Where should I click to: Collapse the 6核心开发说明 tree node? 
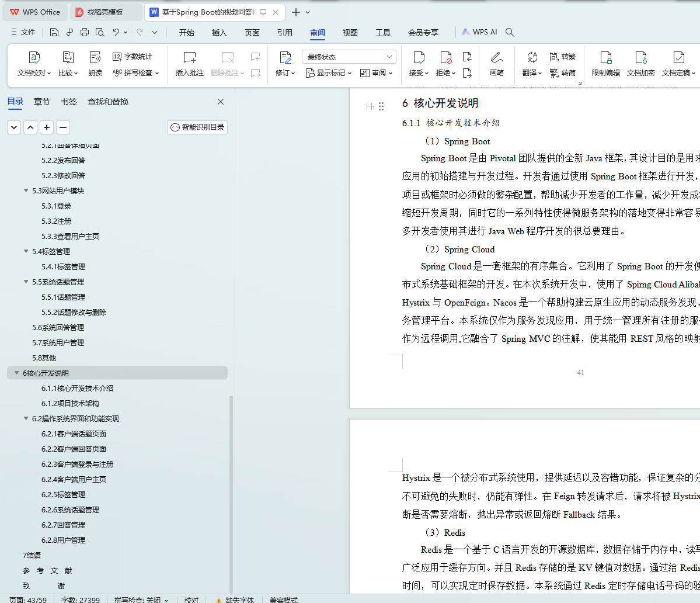click(x=16, y=373)
